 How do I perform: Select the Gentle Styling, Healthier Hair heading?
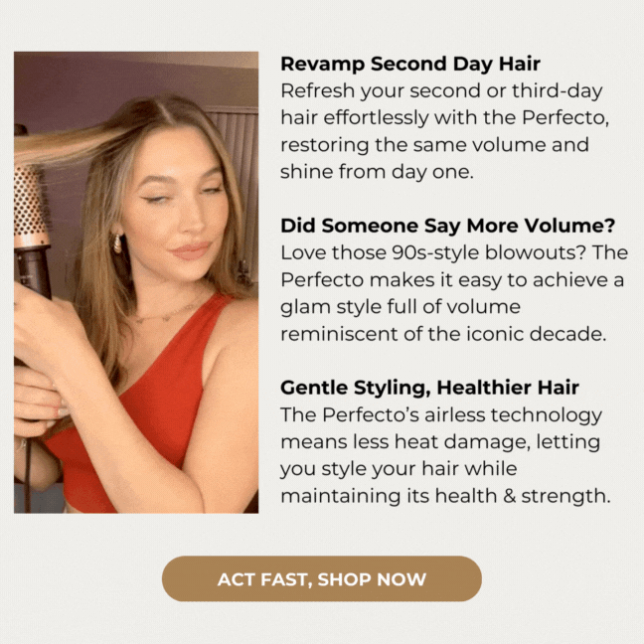pyautogui.click(x=429, y=388)
